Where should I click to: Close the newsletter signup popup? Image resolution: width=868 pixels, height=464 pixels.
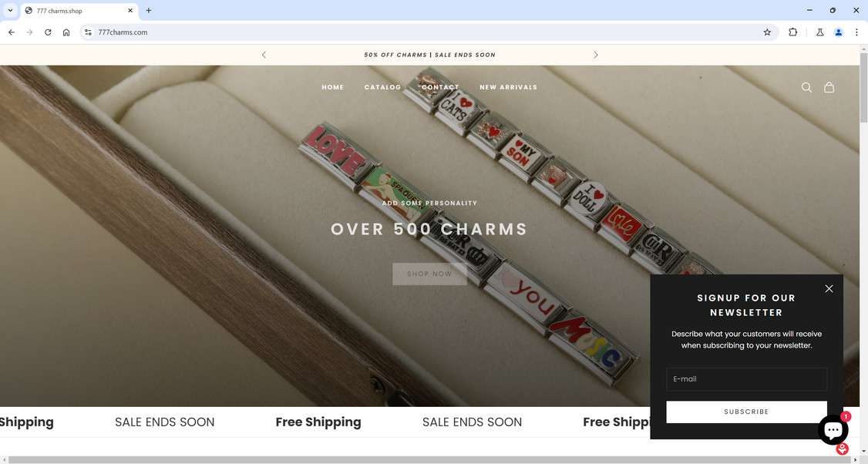[x=829, y=288]
